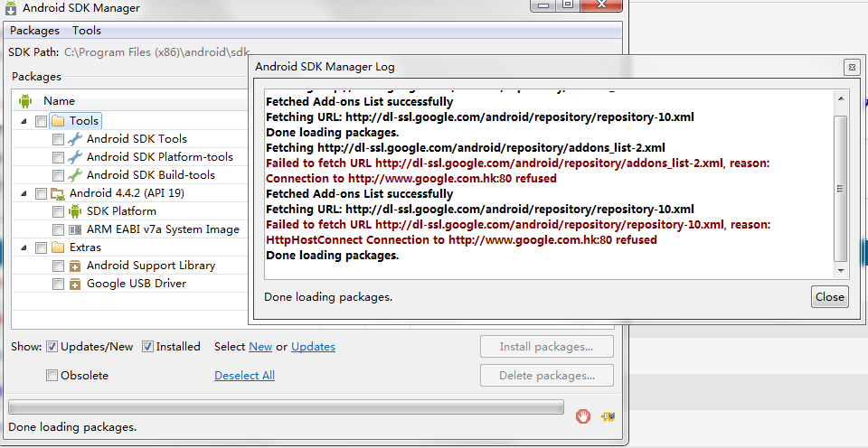
Task: Open the Tools menu
Action: click(87, 31)
